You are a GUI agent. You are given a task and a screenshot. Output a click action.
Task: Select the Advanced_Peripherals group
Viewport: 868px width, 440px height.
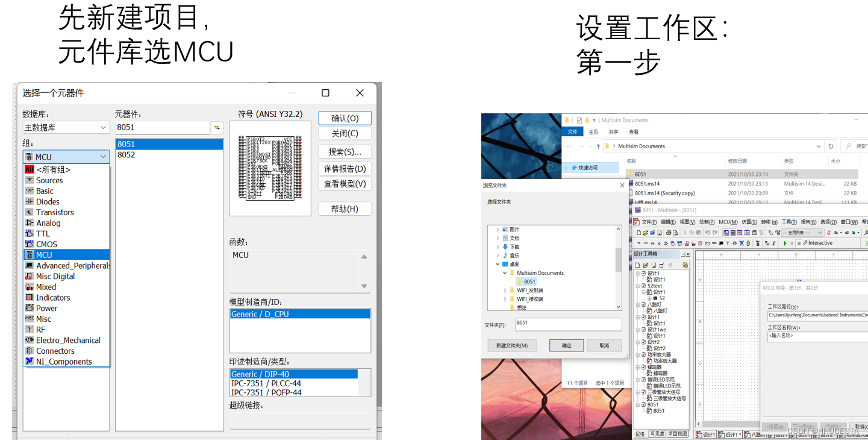point(66,266)
